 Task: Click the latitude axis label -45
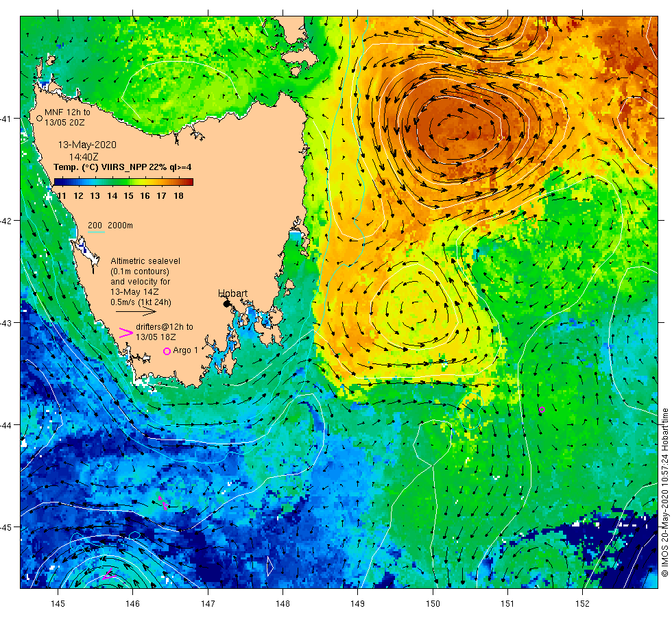6,527
